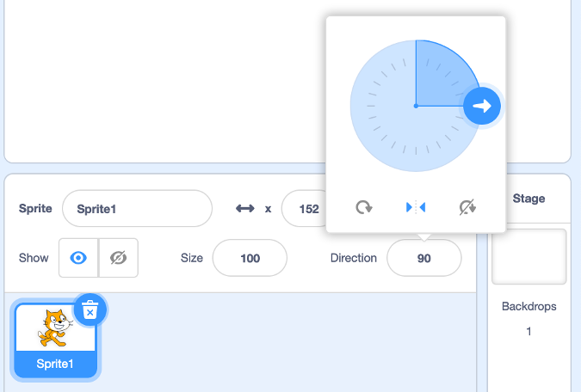Choose the do not rotate icon
The image size is (581, 392).
click(x=467, y=207)
